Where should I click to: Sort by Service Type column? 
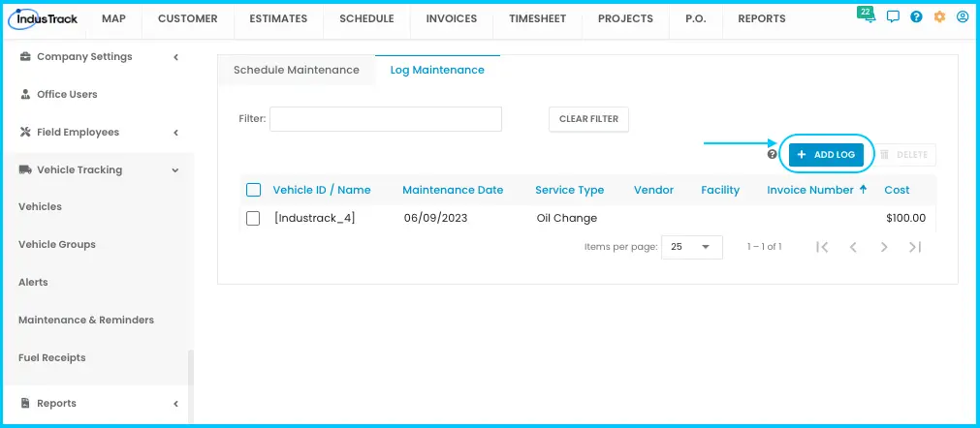pyautogui.click(x=569, y=190)
